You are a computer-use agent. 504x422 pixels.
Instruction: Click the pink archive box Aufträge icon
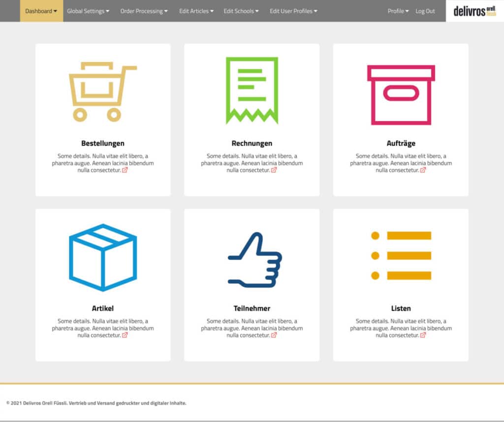click(x=401, y=94)
